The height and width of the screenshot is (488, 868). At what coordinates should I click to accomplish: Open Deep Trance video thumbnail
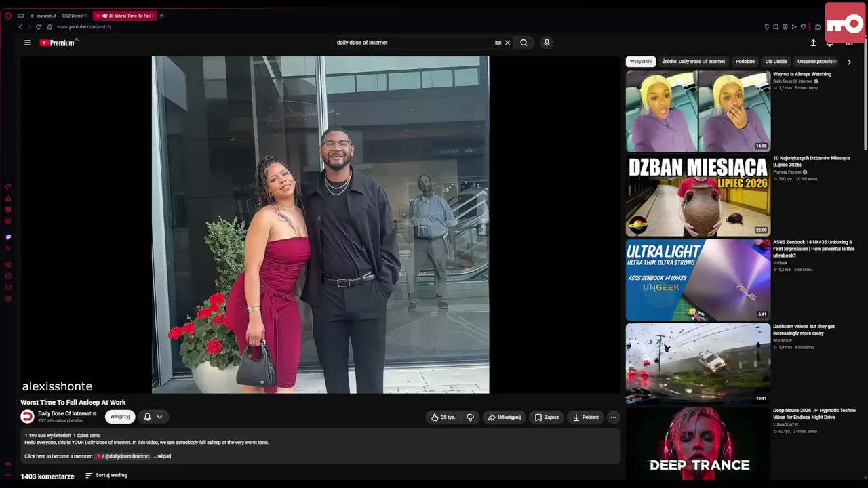pyautogui.click(x=698, y=443)
